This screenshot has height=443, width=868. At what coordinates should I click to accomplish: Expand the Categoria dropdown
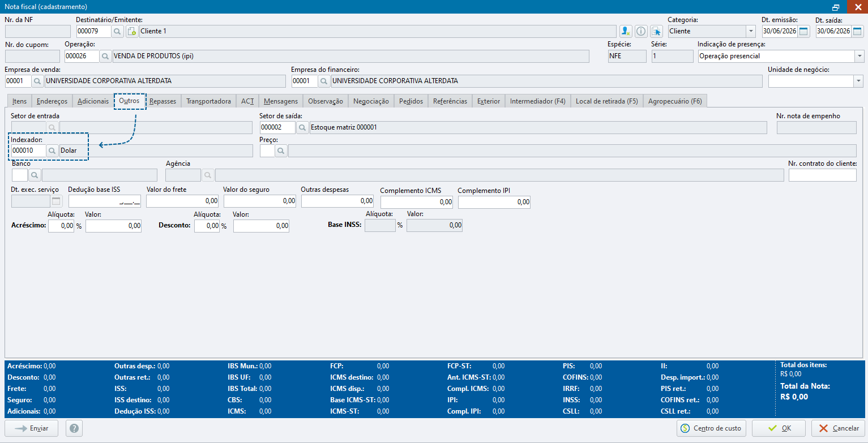click(751, 31)
